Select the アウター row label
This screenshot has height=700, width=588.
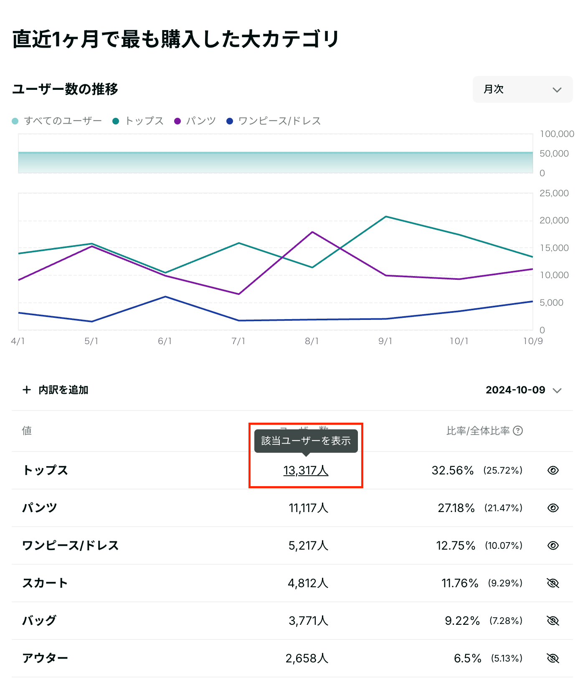coord(45,658)
